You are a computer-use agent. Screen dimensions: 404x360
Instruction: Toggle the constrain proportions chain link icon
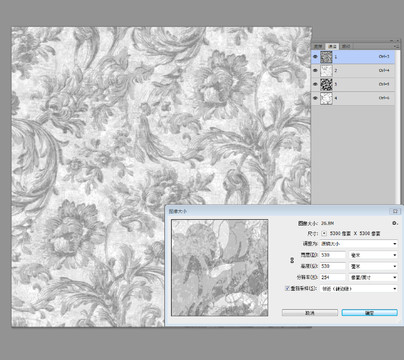pos(292,260)
